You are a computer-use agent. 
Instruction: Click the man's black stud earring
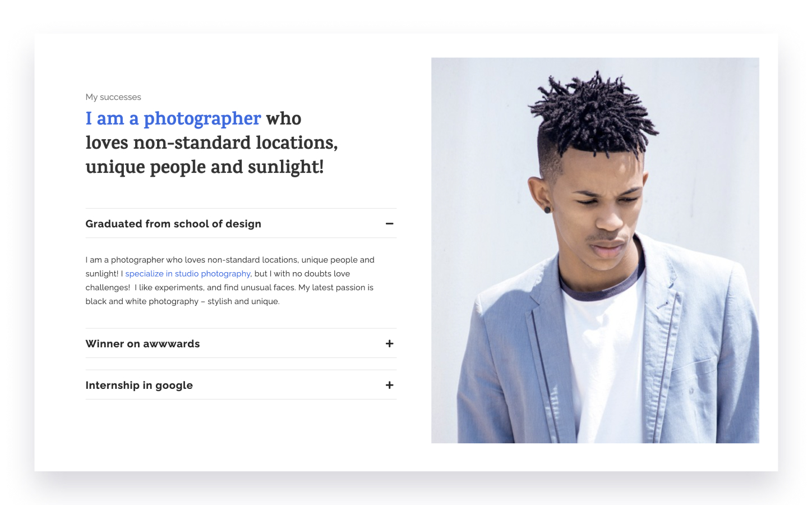(547, 210)
